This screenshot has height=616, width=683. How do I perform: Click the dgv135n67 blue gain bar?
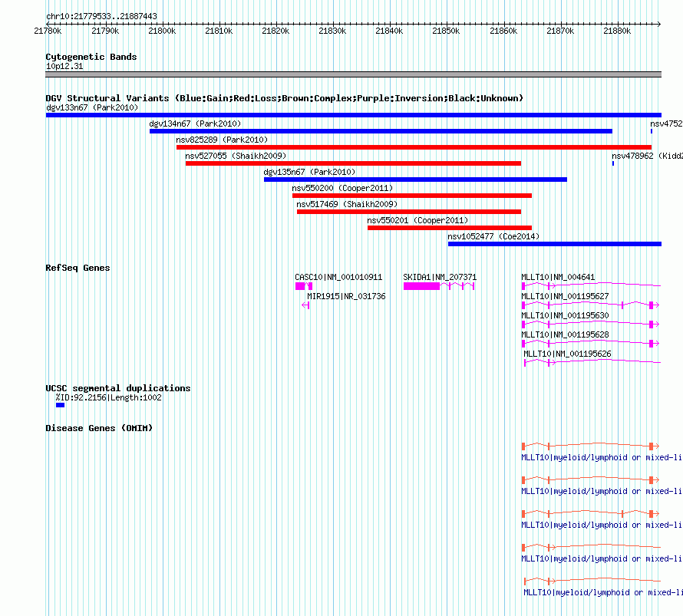pos(415,180)
